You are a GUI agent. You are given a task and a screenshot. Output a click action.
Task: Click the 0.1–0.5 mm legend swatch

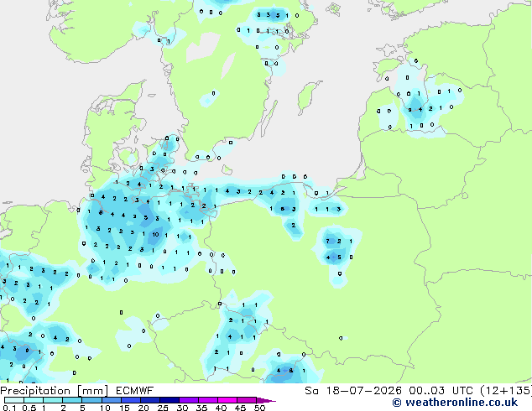(x=14, y=400)
